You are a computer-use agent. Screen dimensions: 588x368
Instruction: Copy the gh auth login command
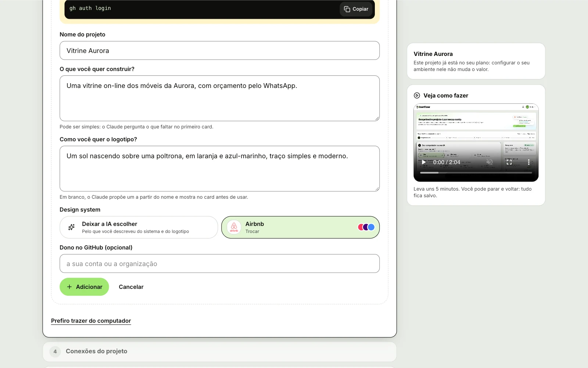tap(356, 9)
